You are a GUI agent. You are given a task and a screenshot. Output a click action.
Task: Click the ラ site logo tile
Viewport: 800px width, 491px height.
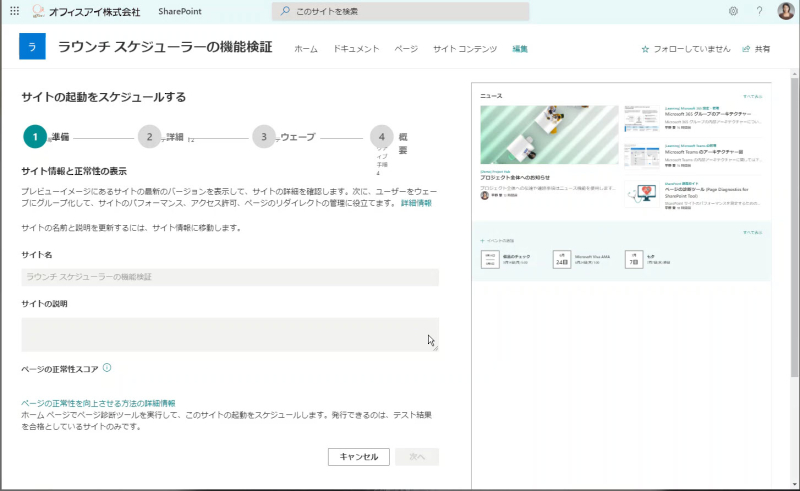tap(32, 46)
